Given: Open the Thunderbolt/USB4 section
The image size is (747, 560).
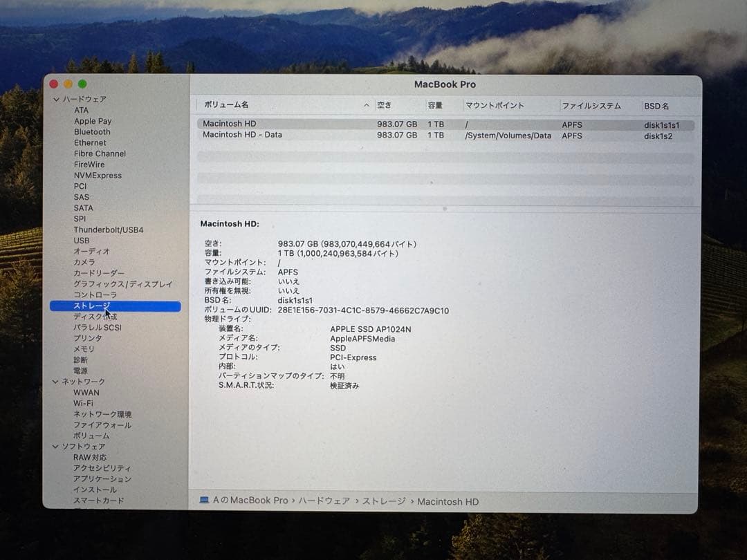Looking at the screenshot, I should 109,230.
